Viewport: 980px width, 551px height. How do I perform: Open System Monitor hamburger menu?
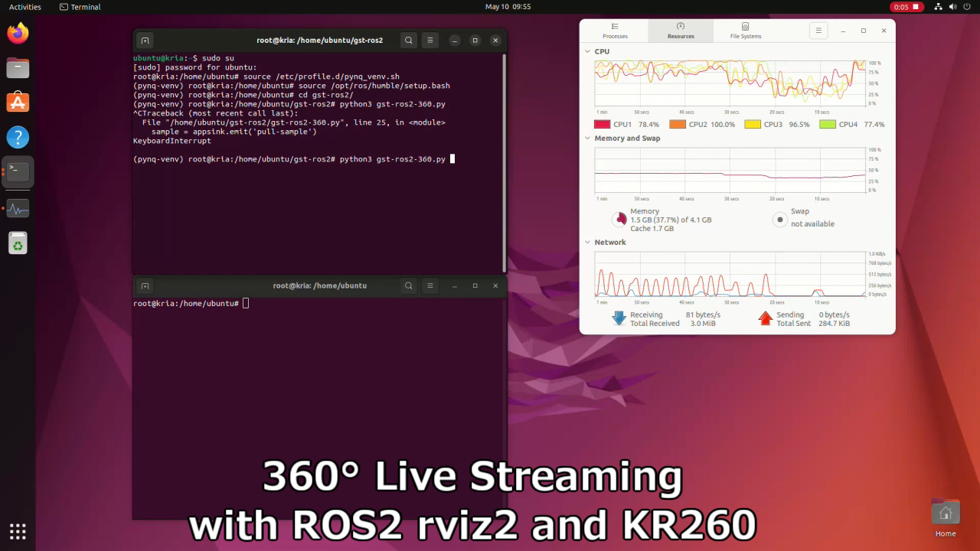pyautogui.click(x=818, y=31)
